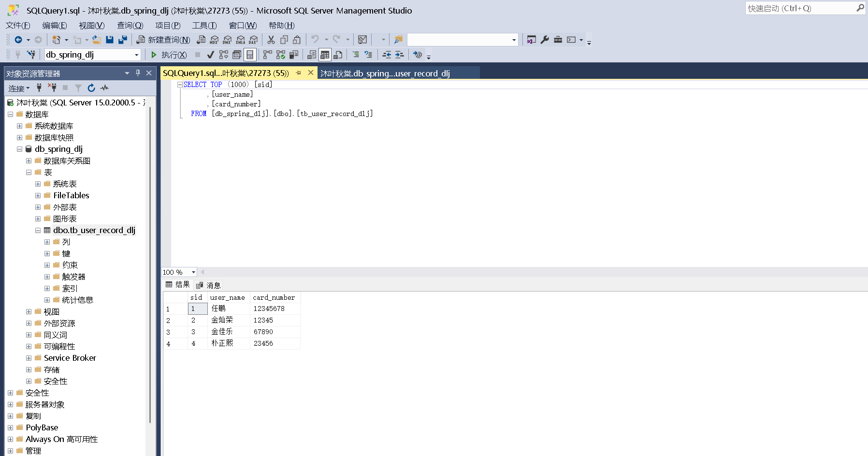Expand the 列 columns folder
Screen dimensions: 868x456
pos(47,242)
